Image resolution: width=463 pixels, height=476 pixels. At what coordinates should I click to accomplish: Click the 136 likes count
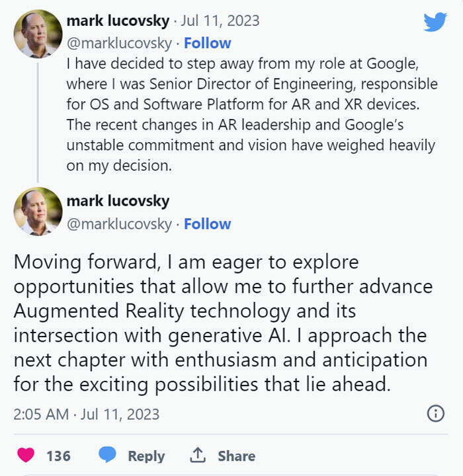58,456
